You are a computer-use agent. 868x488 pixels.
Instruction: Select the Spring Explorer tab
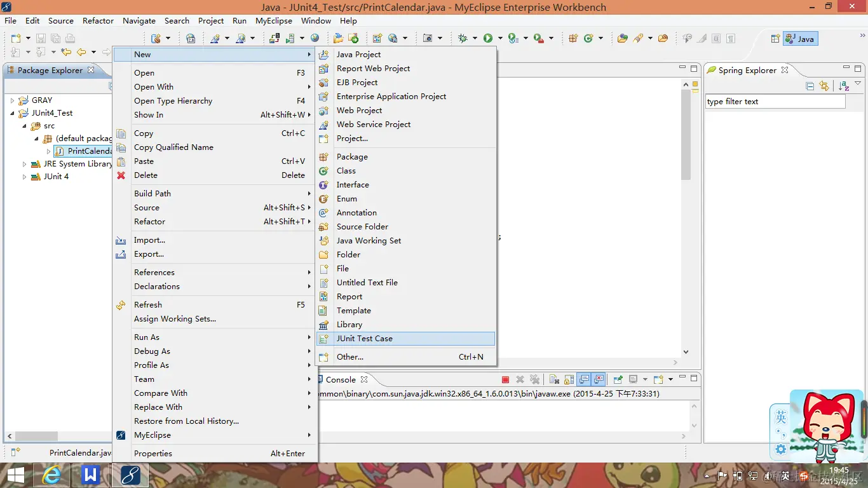click(x=747, y=71)
